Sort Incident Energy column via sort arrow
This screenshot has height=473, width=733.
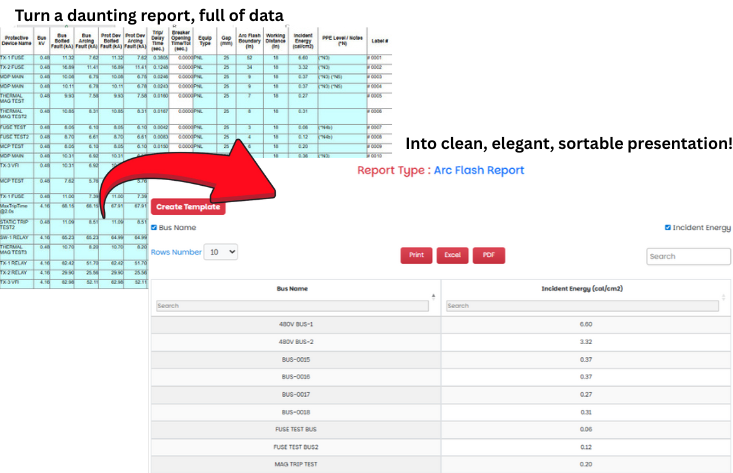(x=726, y=295)
